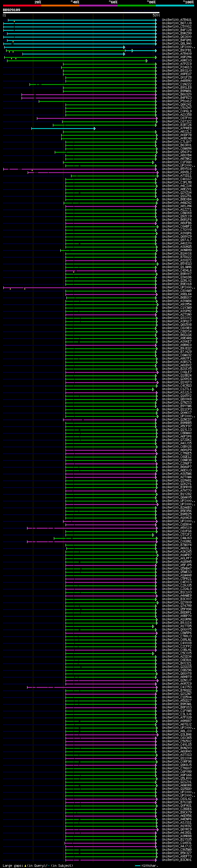Select the UniRef100_C4K1G7 label
This screenshot has height=868, width=197.
click(176, 179)
